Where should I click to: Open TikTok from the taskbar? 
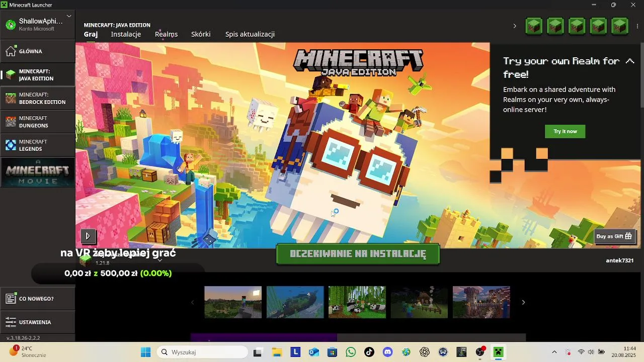pos(369,352)
